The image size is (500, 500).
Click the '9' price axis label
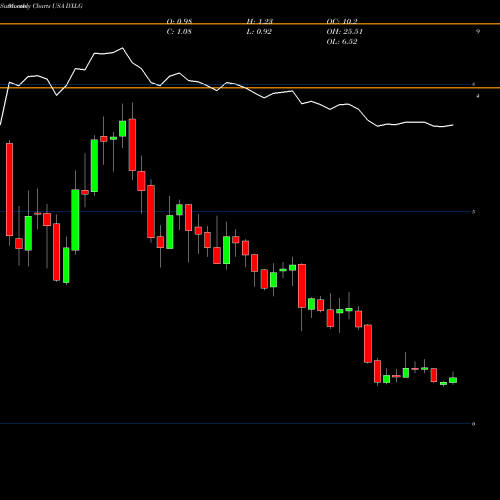click(478, 31)
